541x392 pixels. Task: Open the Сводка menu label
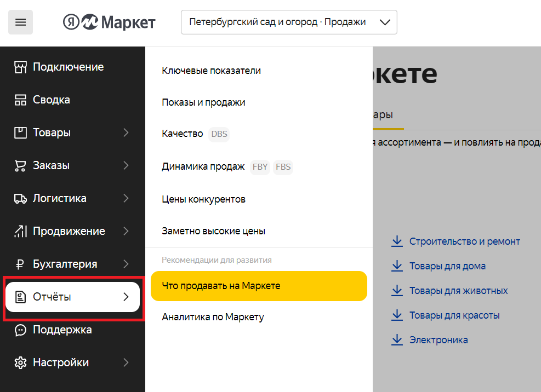pyautogui.click(x=52, y=100)
